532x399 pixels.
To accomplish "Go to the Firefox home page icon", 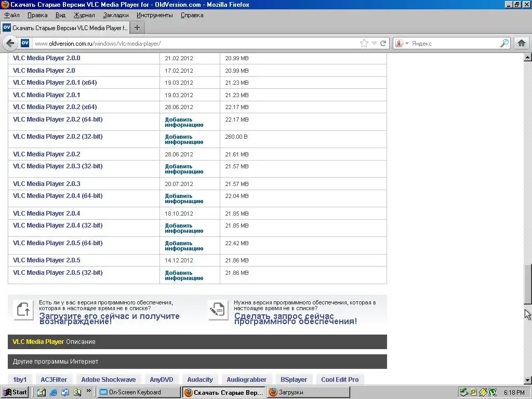I will [x=522, y=43].
